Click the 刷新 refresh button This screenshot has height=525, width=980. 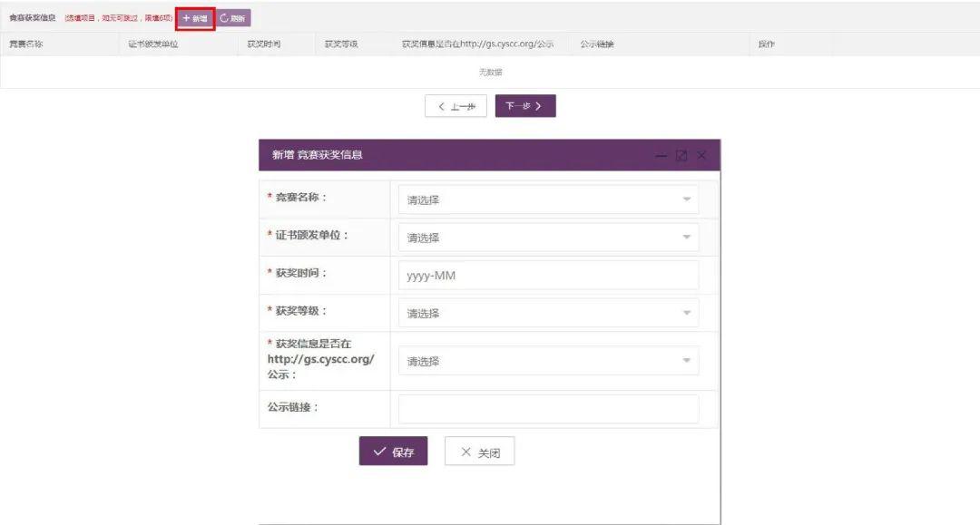point(233,18)
